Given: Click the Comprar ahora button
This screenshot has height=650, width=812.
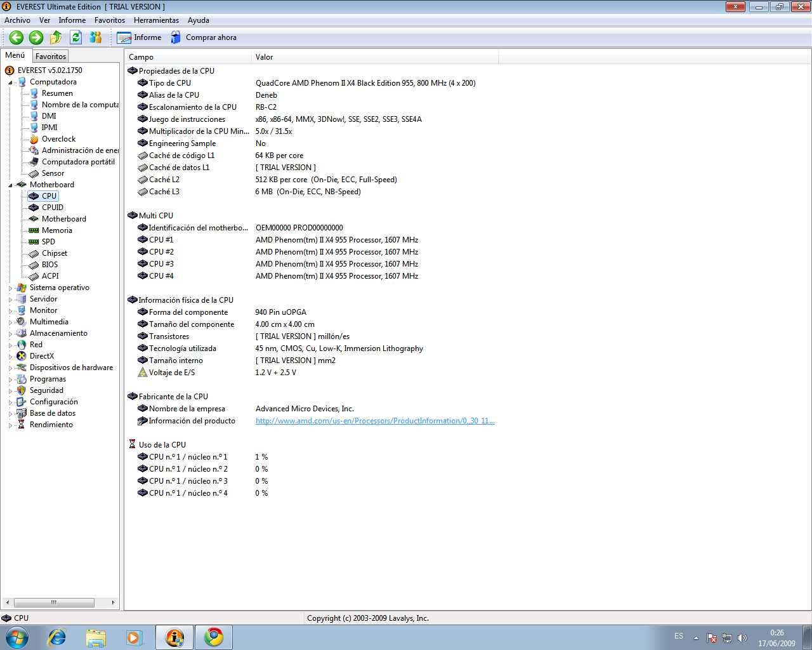Looking at the screenshot, I should click(x=203, y=37).
